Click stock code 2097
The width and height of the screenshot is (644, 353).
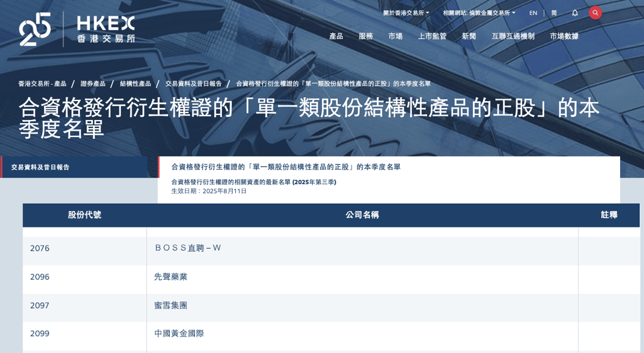tap(40, 305)
